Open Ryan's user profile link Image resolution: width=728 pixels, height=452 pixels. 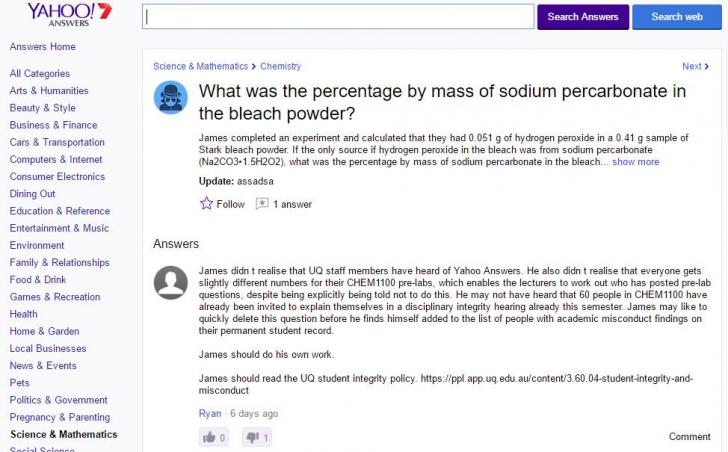pos(210,414)
